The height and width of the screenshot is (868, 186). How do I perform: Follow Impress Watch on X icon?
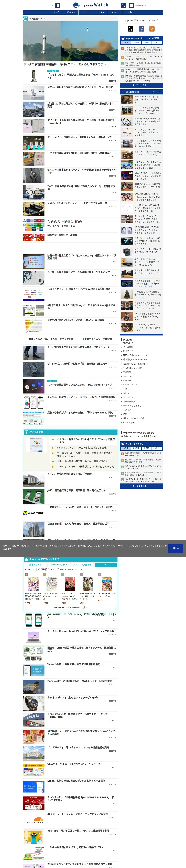[x=131, y=29]
